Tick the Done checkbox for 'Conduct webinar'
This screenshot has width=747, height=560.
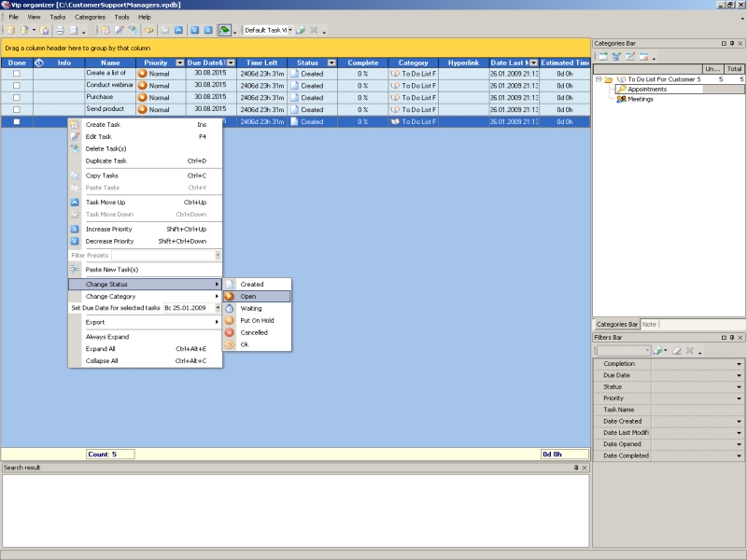(16, 85)
